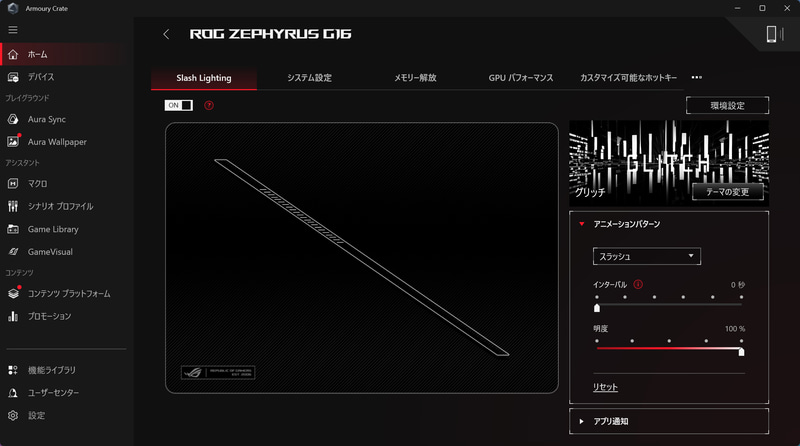Click the インターバル slider handle
The image size is (800, 446).
click(x=597, y=308)
